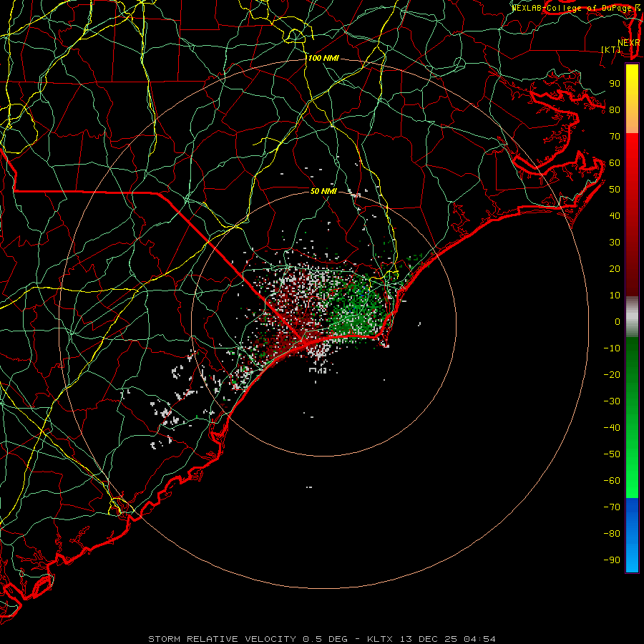Click the blue bottom segment of velocity colorbar
The height and width of the screenshot is (644, 644).
pos(632,535)
